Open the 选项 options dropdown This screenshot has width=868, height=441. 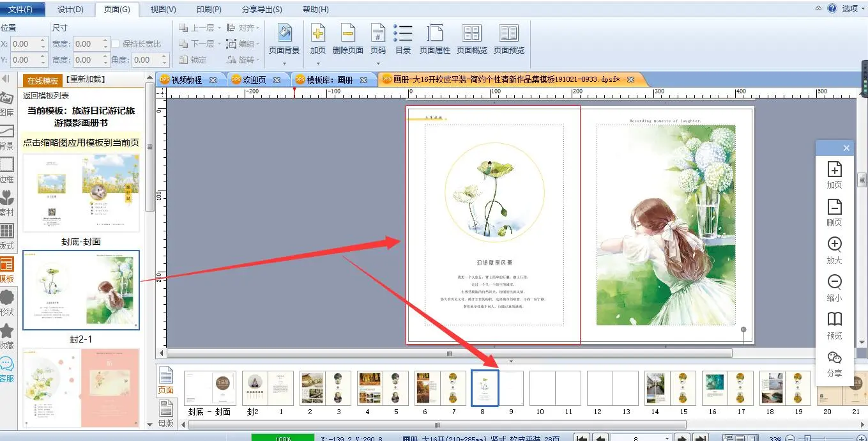click(850, 9)
